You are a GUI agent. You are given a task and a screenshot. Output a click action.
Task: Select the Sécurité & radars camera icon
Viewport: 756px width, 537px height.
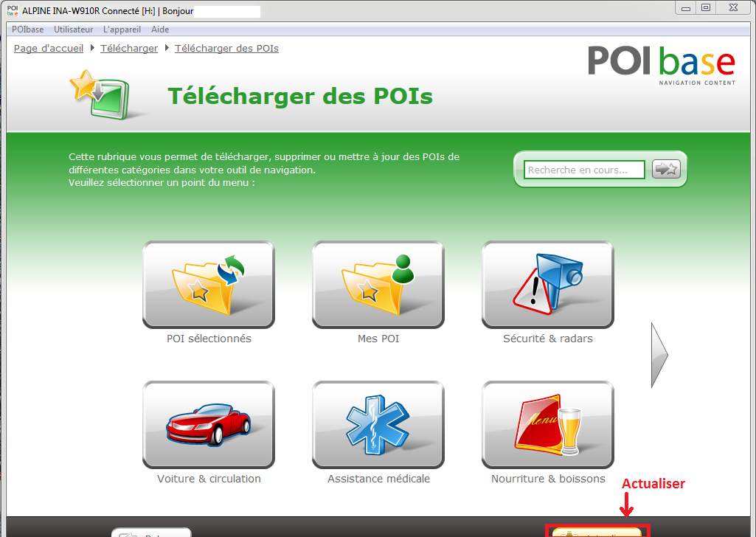(x=548, y=285)
